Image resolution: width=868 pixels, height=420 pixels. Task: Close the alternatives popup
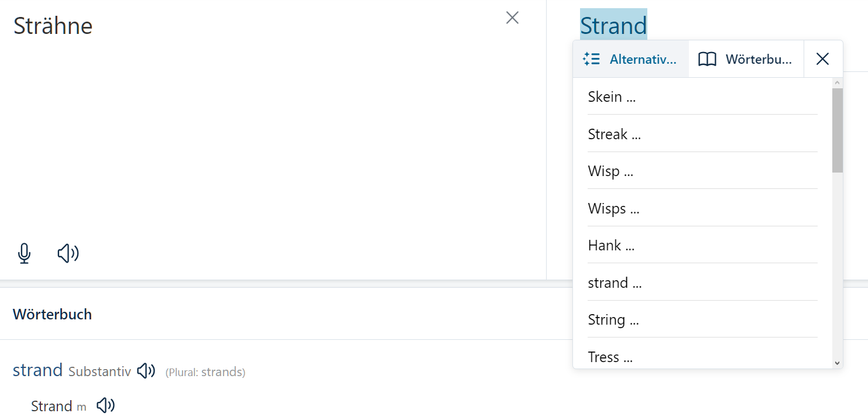point(822,59)
